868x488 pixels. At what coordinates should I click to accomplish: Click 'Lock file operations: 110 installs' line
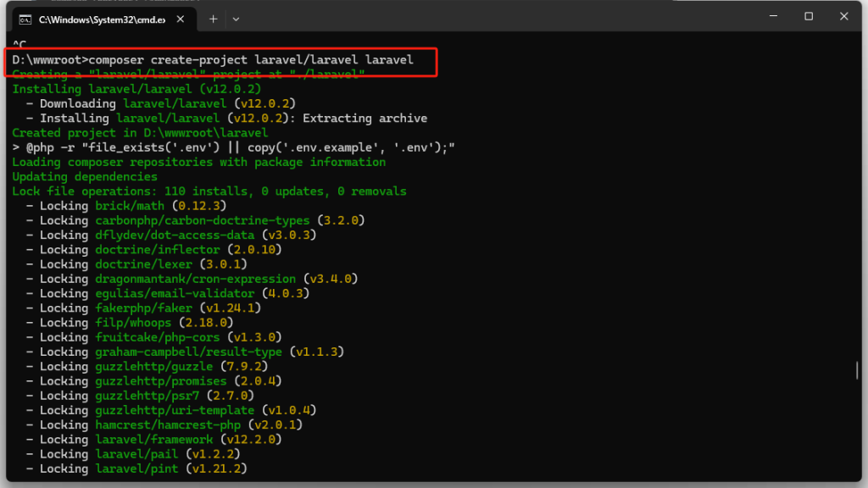pyautogui.click(x=209, y=191)
